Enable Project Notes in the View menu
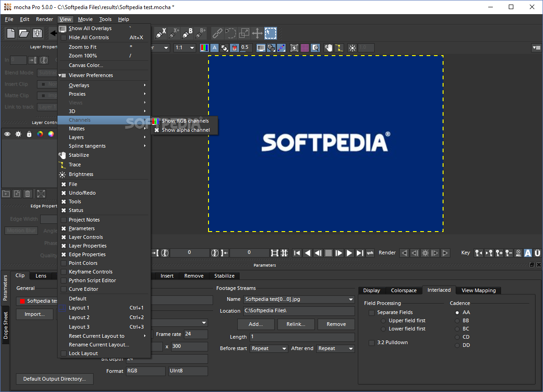Viewport: 543px width, 392px height. point(64,220)
